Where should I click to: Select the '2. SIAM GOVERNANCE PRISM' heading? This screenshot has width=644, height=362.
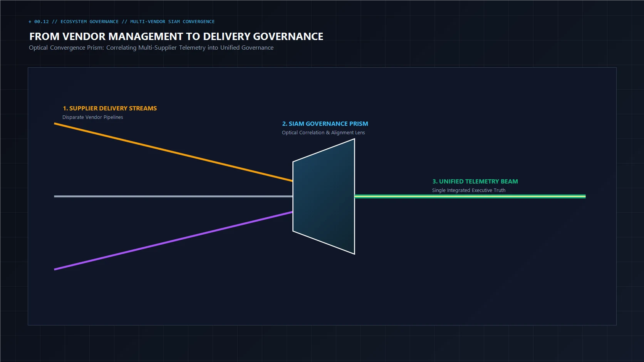[x=325, y=124]
